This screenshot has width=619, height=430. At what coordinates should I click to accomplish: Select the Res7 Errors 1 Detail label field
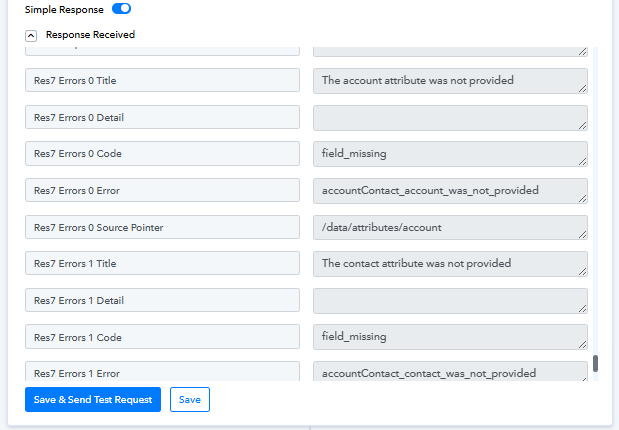pyautogui.click(x=162, y=300)
